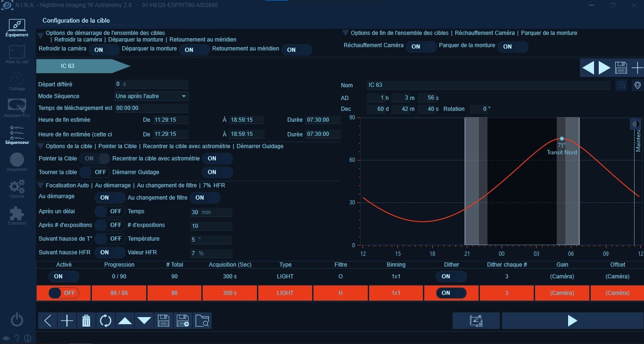This screenshot has height=344, width=644.
Task: Select the IC 63 target tab
Action: (x=83, y=66)
